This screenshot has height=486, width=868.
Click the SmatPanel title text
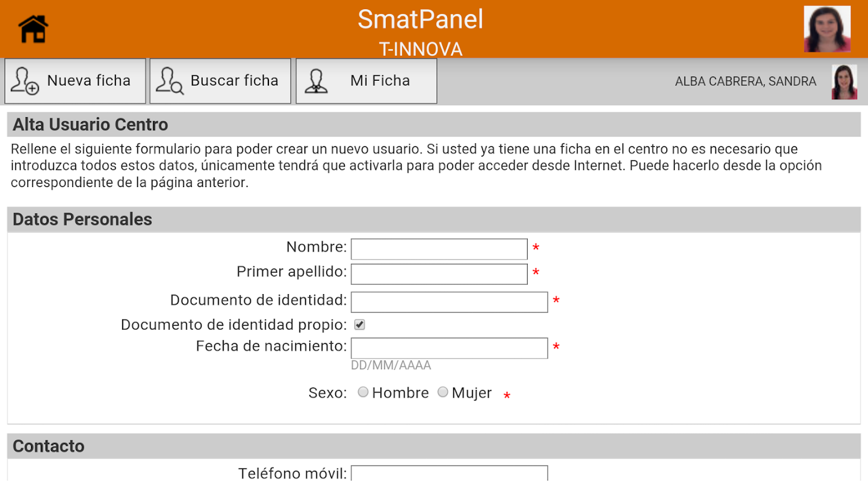click(420, 19)
